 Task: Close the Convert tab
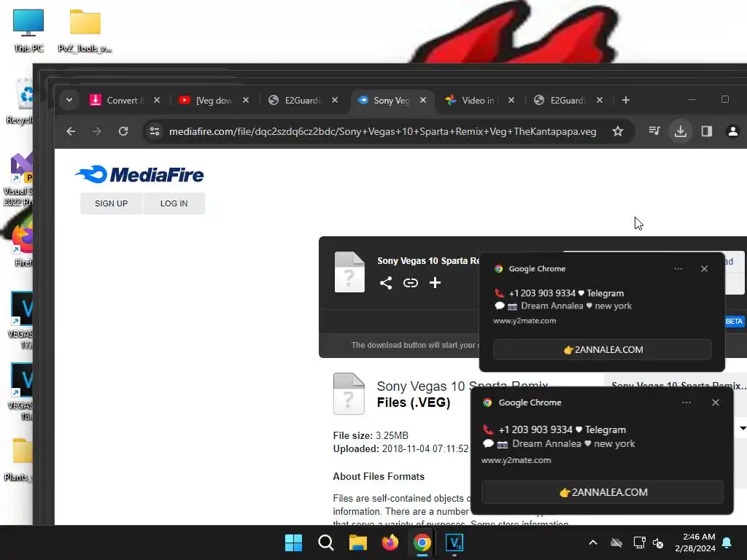tap(157, 100)
